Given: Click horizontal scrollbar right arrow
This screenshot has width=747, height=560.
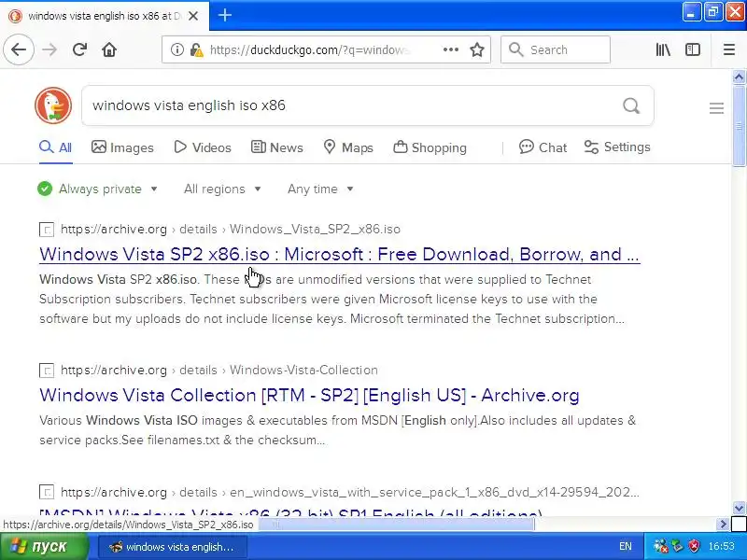Looking at the screenshot, I should (723, 525).
